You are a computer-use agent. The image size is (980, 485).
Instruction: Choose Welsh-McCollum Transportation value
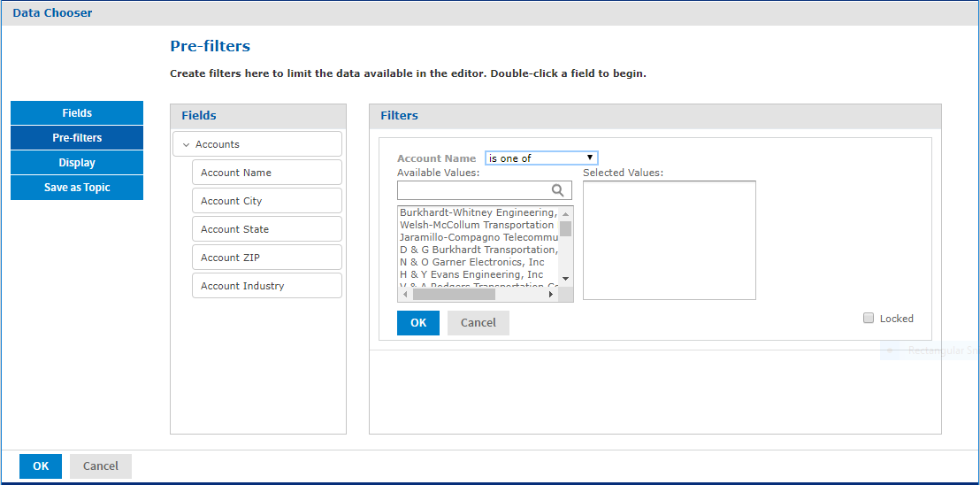click(x=479, y=225)
